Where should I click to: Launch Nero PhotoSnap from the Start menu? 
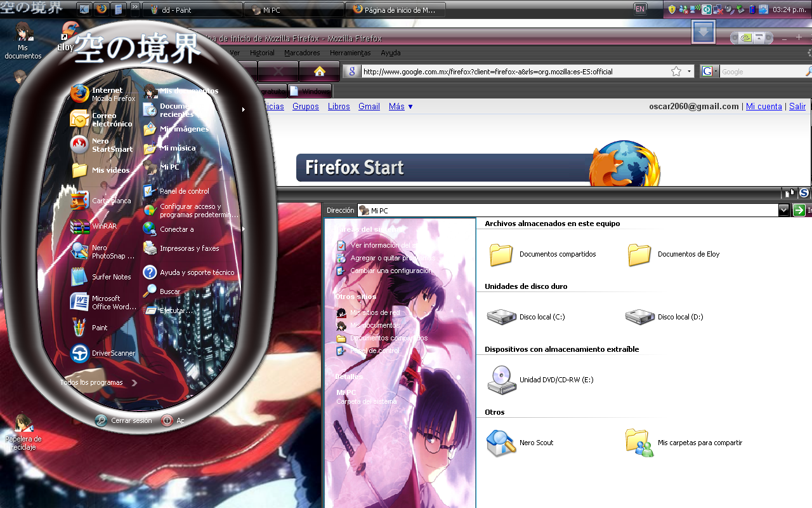103,251
